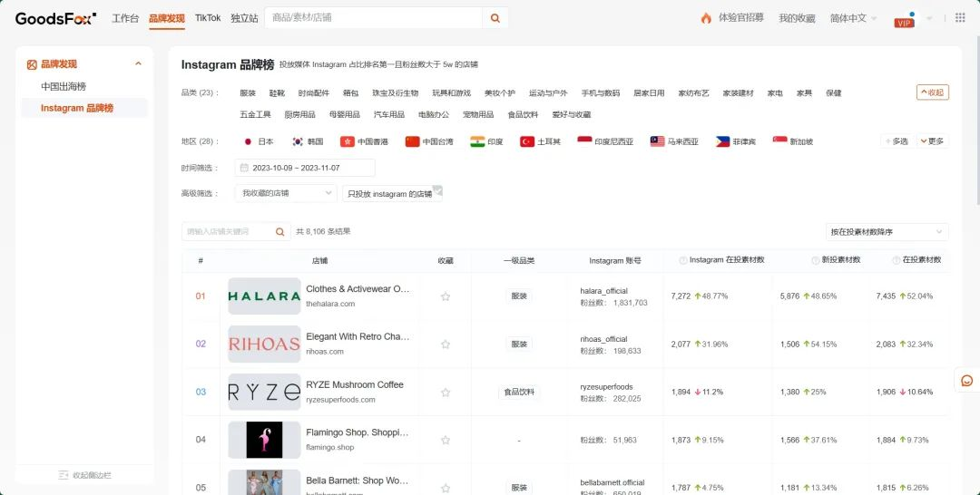Image resolution: width=980 pixels, height=495 pixels.
Task: Open the sort by ad count dropdown
Action: click(887, 232)
